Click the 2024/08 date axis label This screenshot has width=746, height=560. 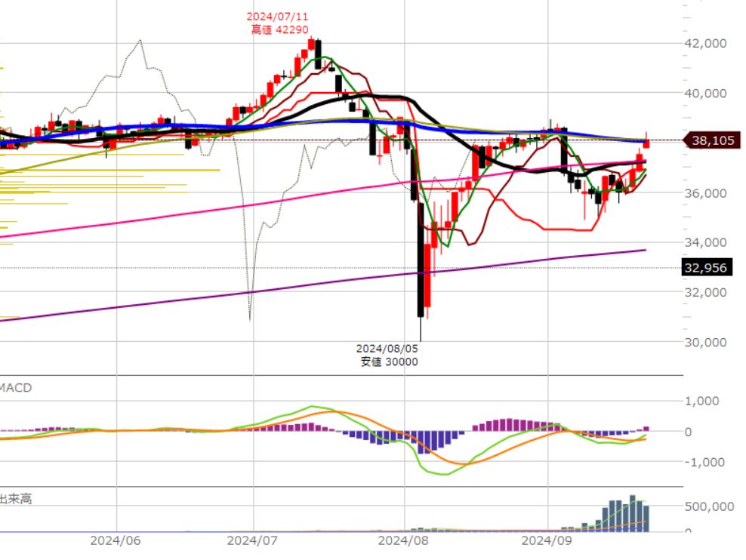[x=403, y=540]
